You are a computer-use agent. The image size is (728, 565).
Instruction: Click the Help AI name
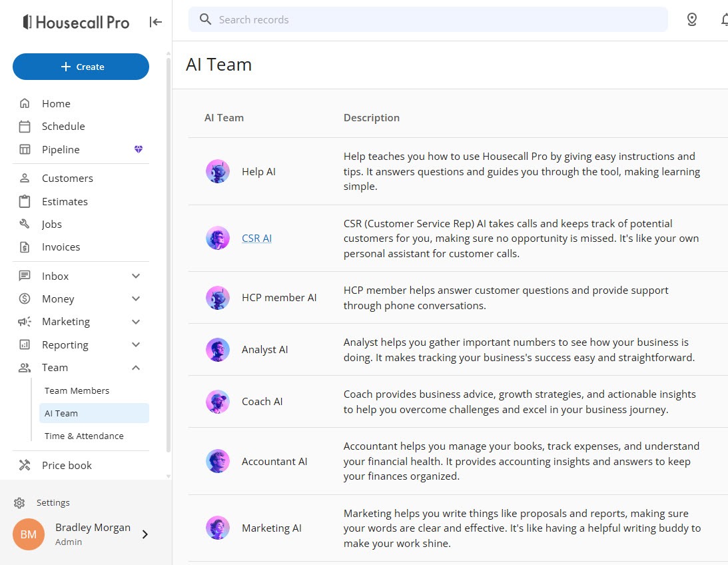[x=258, y=171]
